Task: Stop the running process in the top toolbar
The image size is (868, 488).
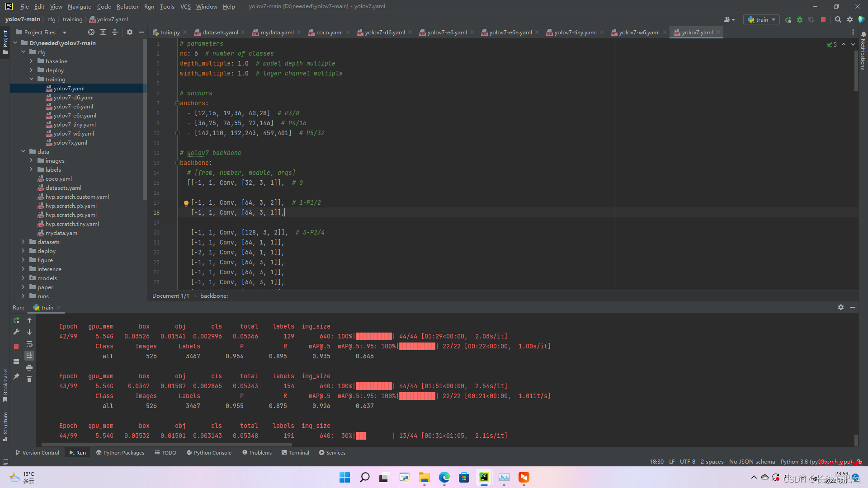Action: [823, 19]
